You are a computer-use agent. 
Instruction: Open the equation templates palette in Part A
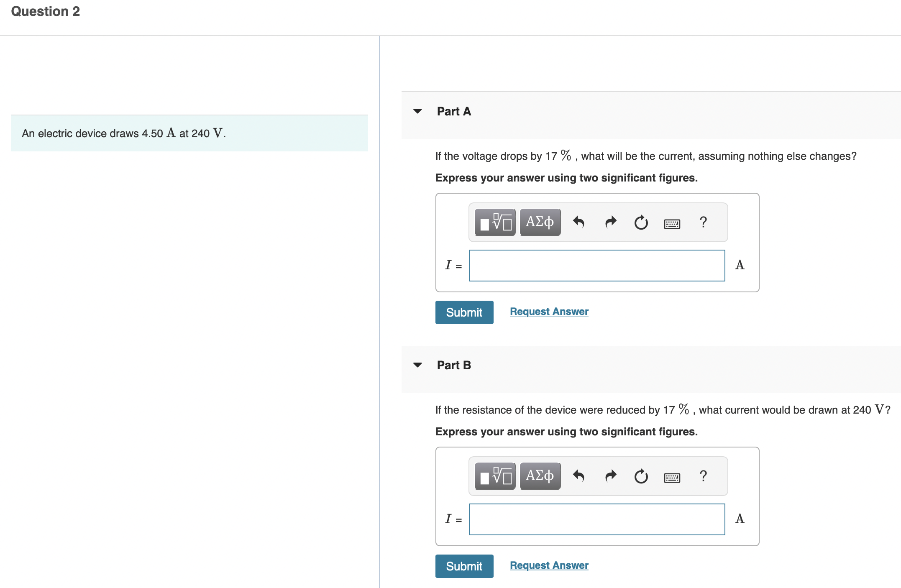pos(494,222)
